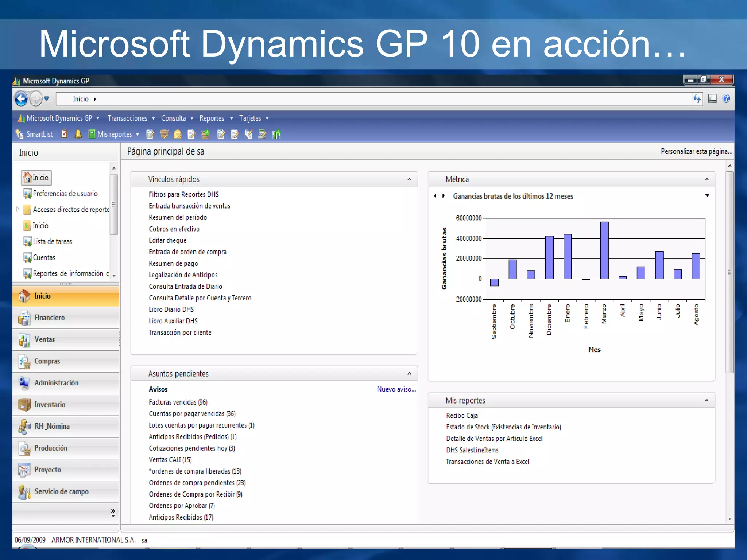
Task: Click the main page scroll down arrow
Action: tap(729, 518)
